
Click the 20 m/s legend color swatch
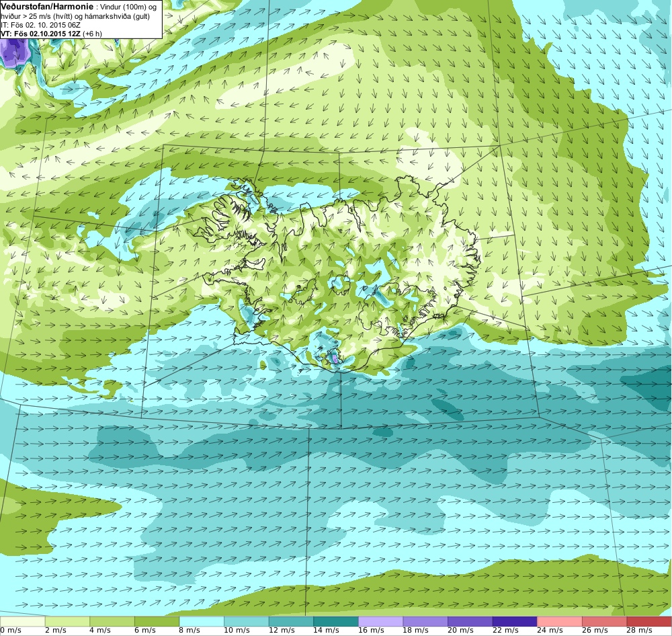click(470, 621)
